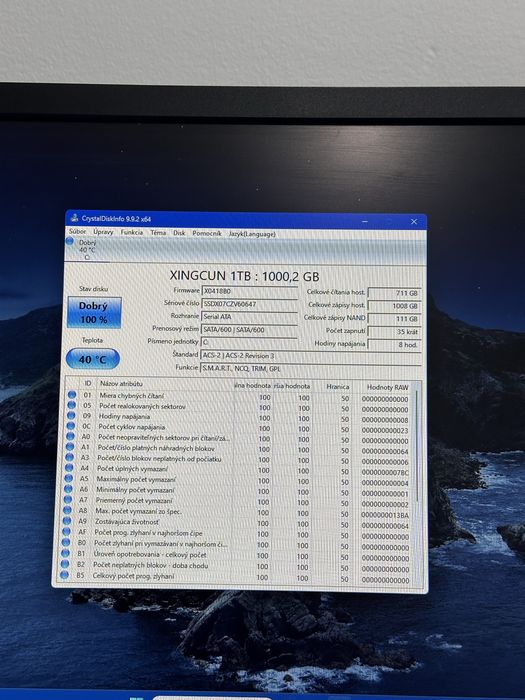The image size is (525, 700).
Task: Open the Disk menu
Action: 179,233
